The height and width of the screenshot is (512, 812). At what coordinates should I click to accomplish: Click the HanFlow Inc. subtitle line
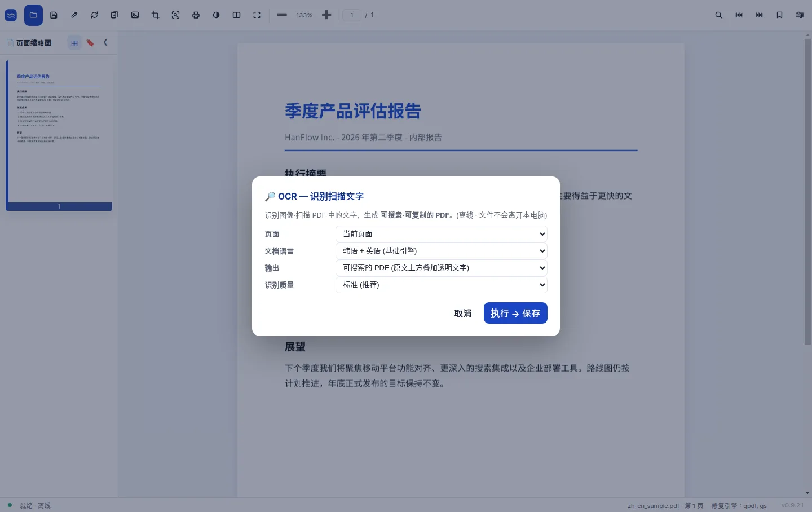click(363, 137)
